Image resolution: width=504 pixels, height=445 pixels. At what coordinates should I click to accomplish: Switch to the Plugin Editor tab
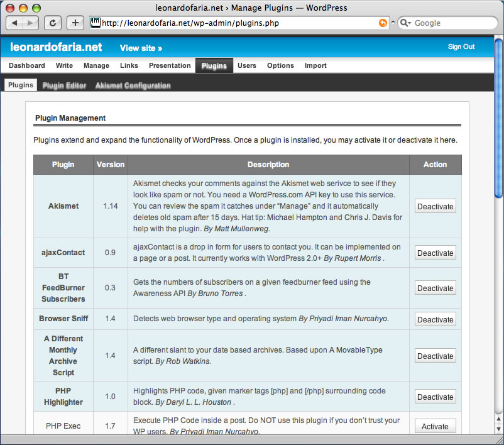64,85
